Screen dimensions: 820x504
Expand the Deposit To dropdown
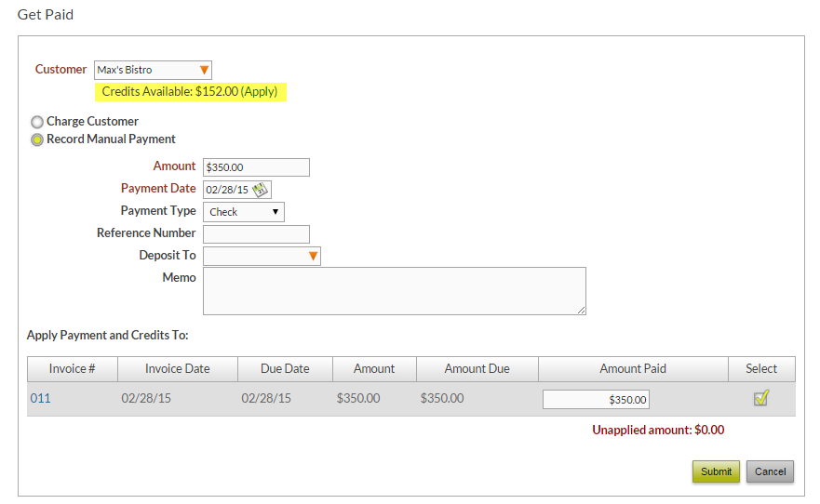coord(262,256)
